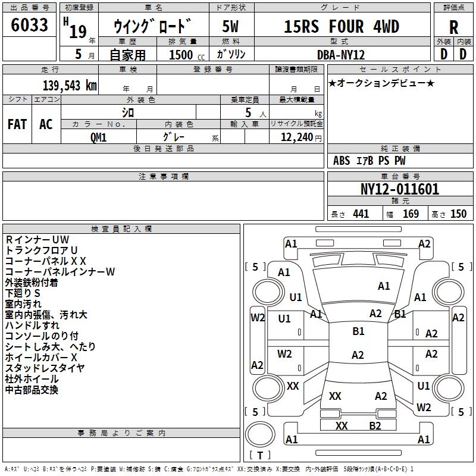Viewport: 476px width, 476px height.
Task: Select the car name ウイングロード
Action: 153,26
